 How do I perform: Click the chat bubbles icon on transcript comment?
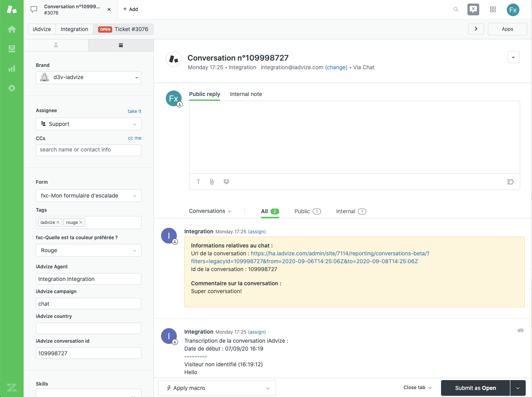521,331
